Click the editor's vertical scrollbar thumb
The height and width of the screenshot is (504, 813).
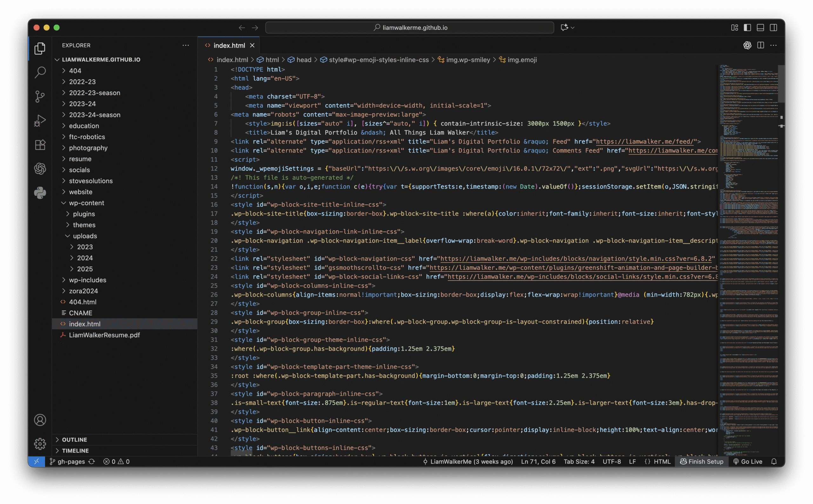pos(781,83)
